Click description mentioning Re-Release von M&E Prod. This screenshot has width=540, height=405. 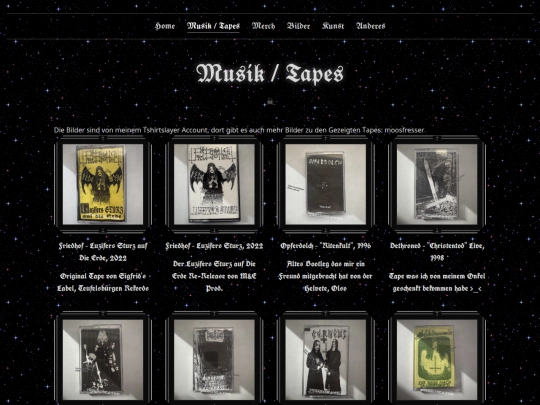(x=214, y=276)
